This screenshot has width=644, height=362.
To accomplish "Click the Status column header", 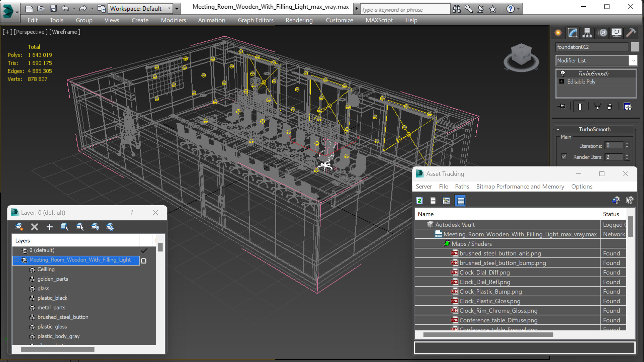I will point(613,214).
